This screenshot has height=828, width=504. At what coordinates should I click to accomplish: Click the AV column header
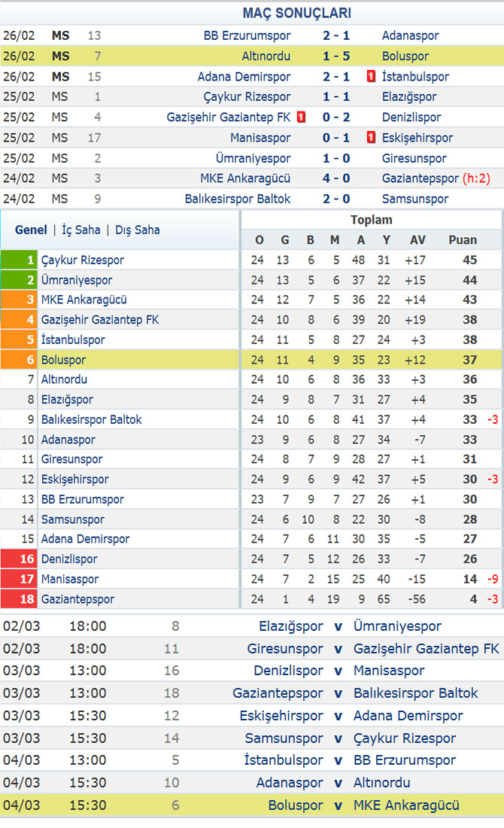[417, 239]
